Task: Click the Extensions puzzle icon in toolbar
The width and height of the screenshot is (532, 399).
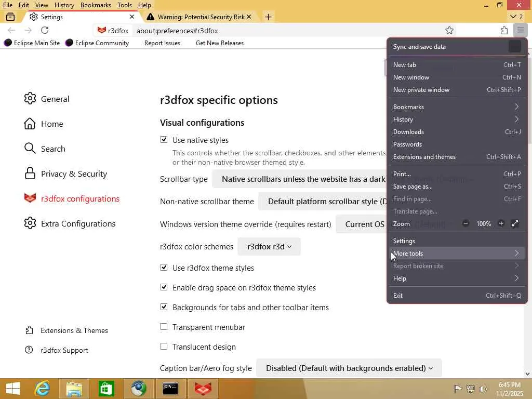Action: [504, 31]
